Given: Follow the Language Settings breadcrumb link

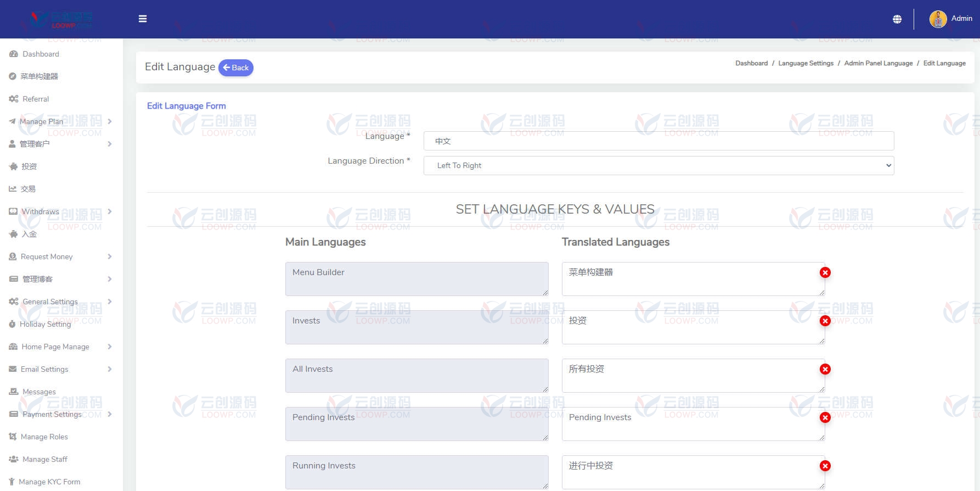Looking at the screenshot, I should 806,63.
